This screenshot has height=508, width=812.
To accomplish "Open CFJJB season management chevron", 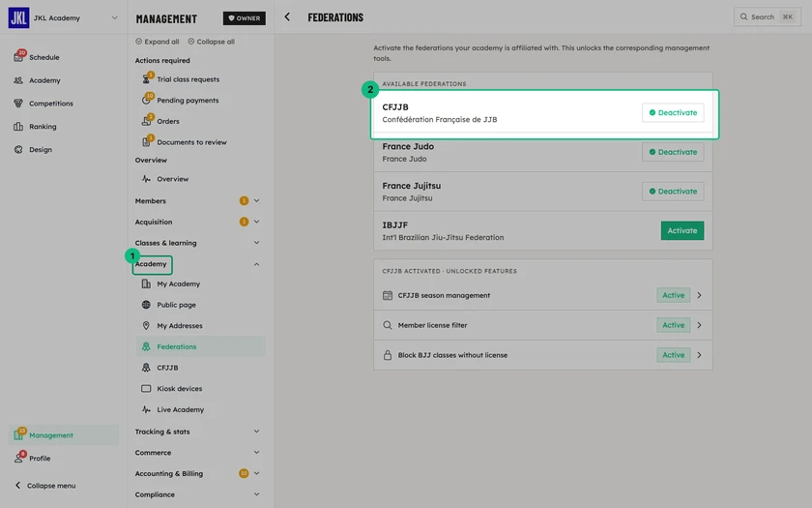I will [x=699, y=295].
